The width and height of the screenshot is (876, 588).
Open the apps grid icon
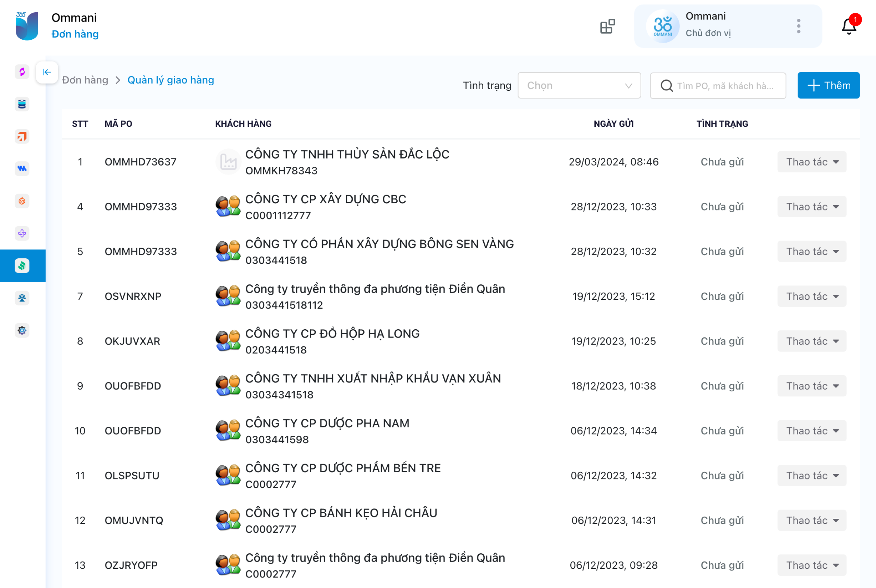click(607, 27)
